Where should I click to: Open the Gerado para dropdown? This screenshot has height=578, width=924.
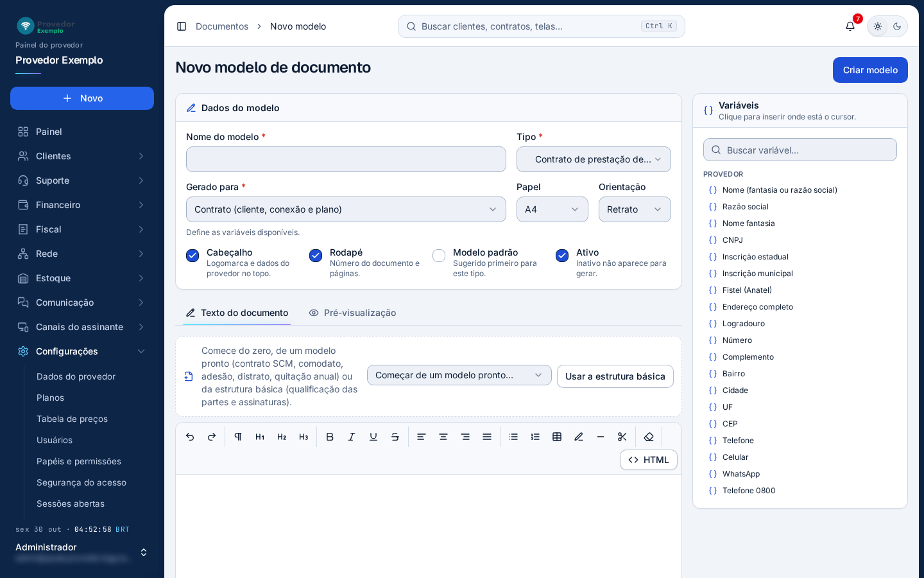click(x=346, y=209)
